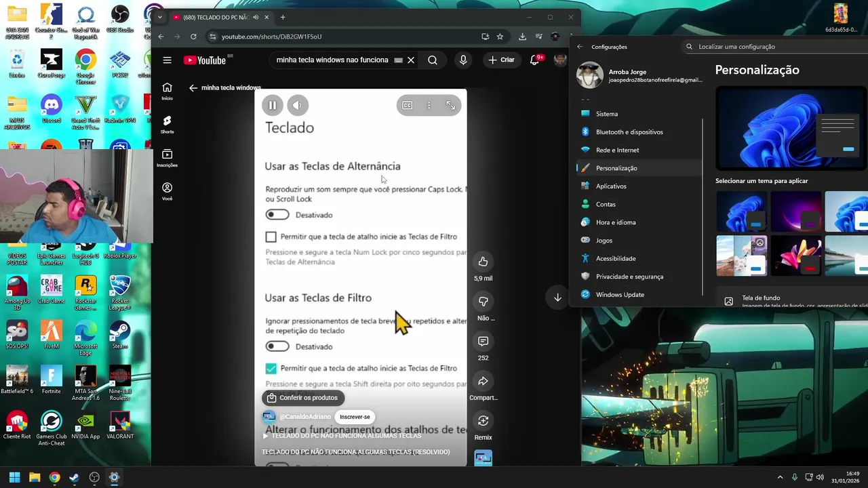Open OBS Studio from the taskbar
868x488 pixels.
click(x=94, y=477)
